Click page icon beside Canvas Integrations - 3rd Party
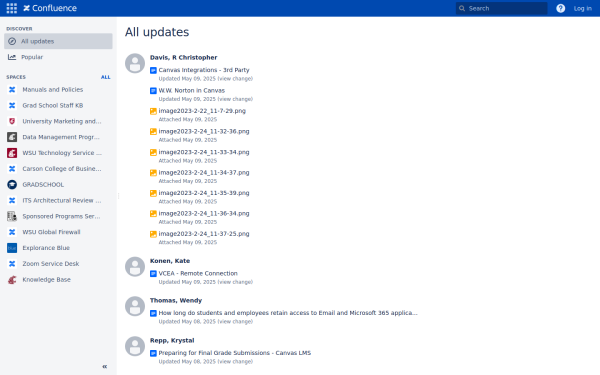 tap(153, 70)
